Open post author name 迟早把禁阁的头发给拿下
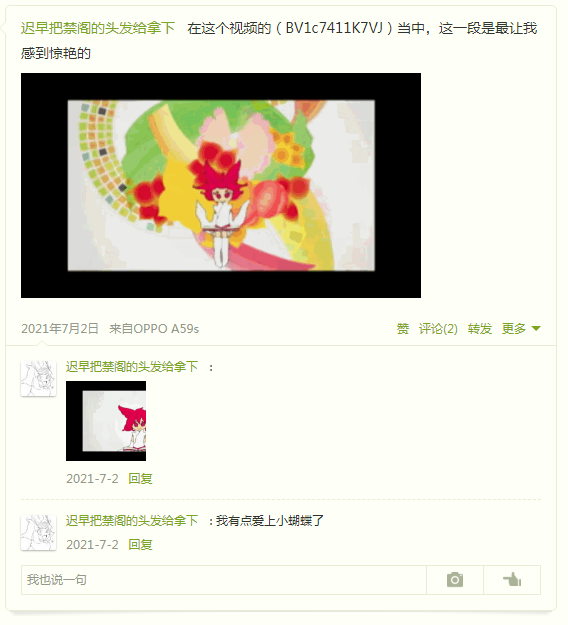The height and width of the screenshot is (625, 568). tap(98, 28)
